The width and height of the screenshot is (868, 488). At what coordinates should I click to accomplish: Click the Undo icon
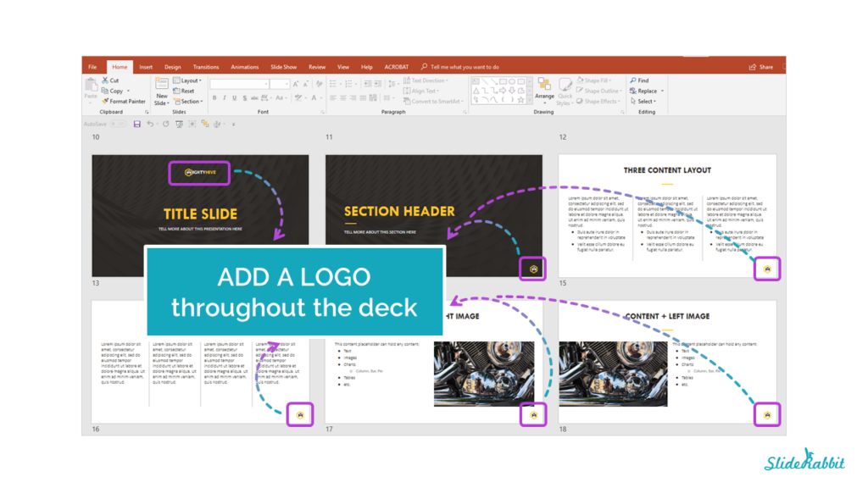[151, 123]
